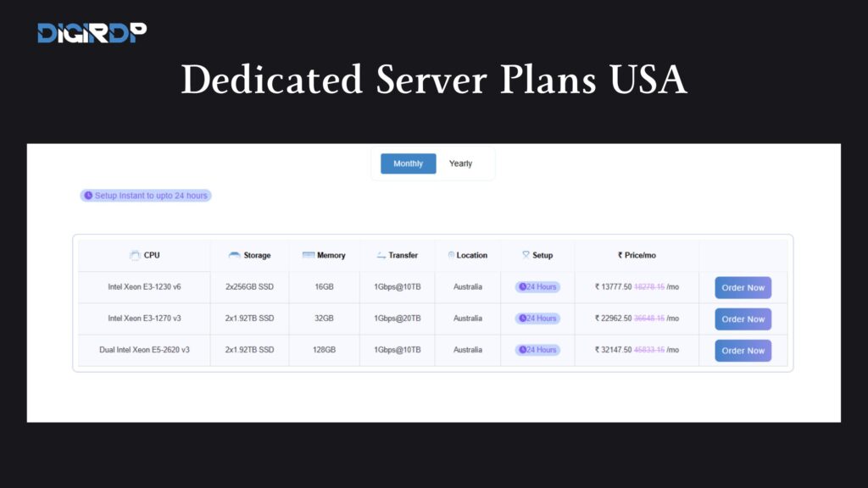Viewport: 868px width, 488px height.
Task: Click the Memory column icon
Action: click(x=309, y=255)
